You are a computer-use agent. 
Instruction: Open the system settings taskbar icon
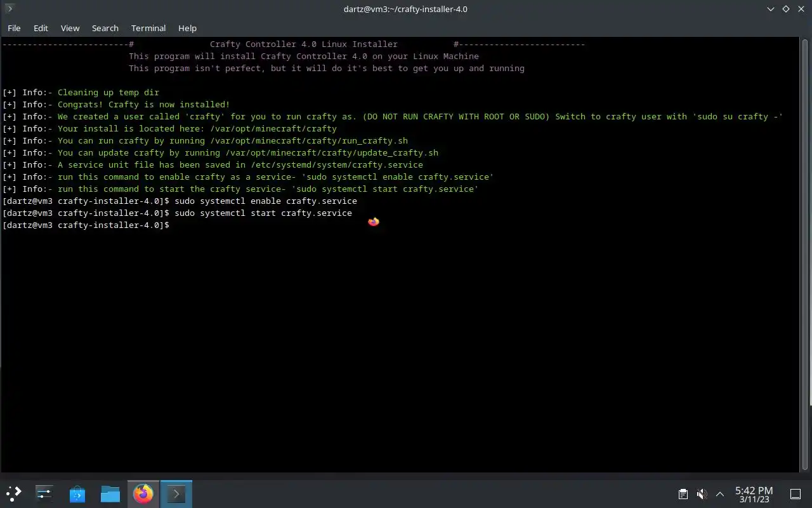44,493
